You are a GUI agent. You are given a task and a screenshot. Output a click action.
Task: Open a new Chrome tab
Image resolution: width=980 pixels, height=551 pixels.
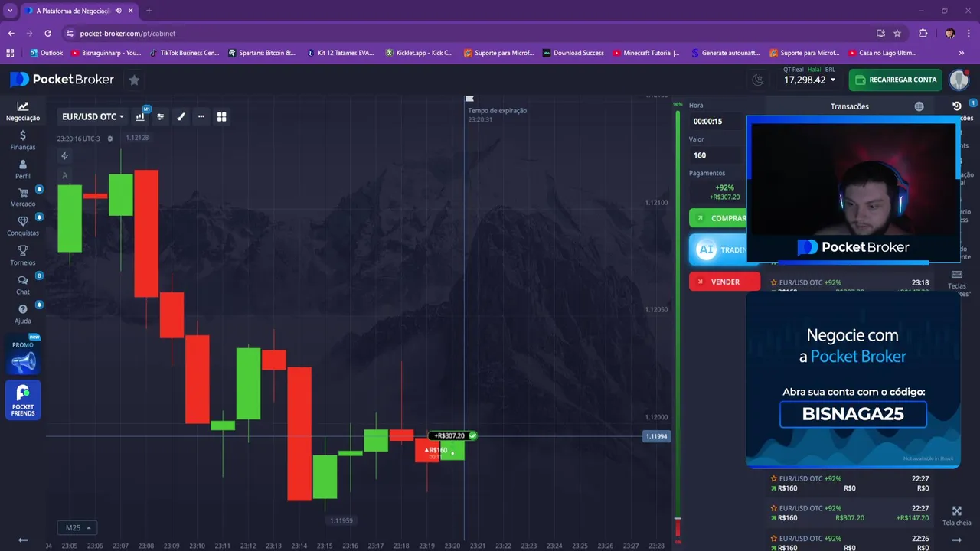149,11
